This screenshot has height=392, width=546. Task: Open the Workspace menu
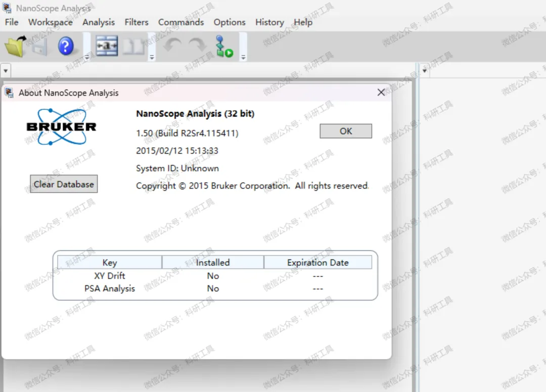(51, 22)
